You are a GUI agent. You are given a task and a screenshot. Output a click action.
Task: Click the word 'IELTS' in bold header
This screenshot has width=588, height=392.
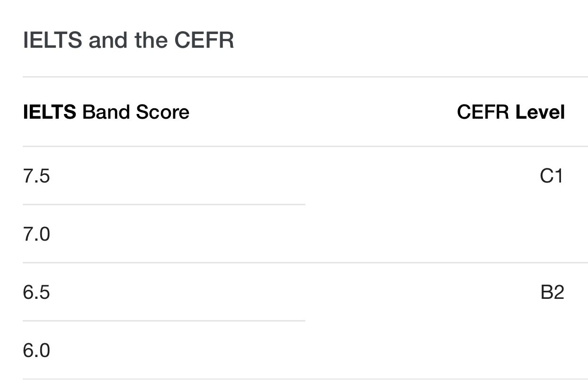(x=50, y=112)
